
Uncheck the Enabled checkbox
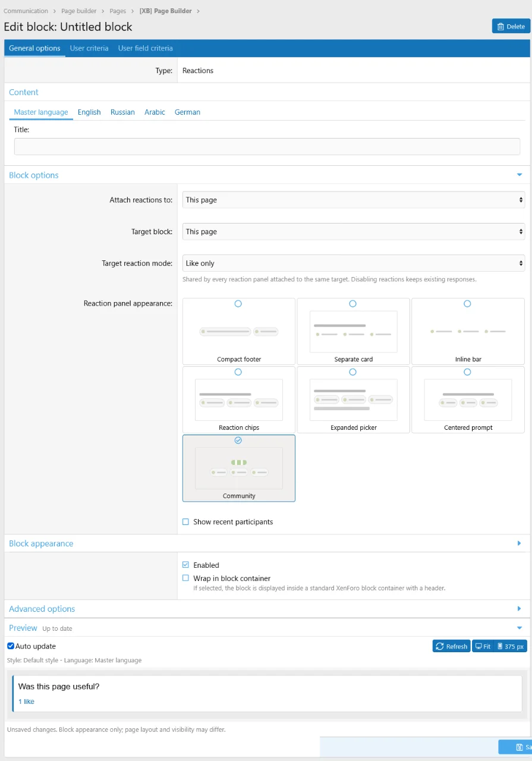click(185, 565)
